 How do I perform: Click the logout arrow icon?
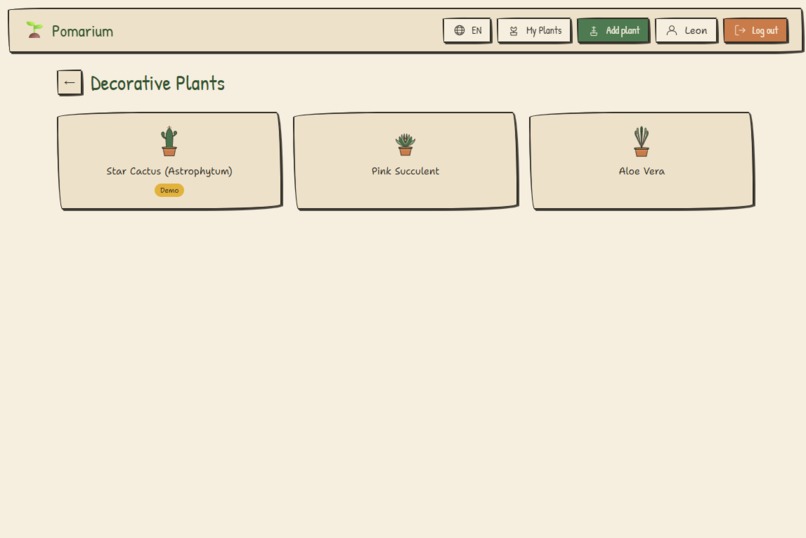pos(740,30)
